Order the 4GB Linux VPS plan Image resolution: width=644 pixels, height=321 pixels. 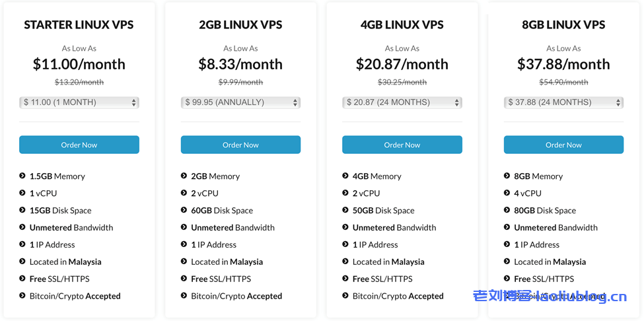tap(402, 145)
